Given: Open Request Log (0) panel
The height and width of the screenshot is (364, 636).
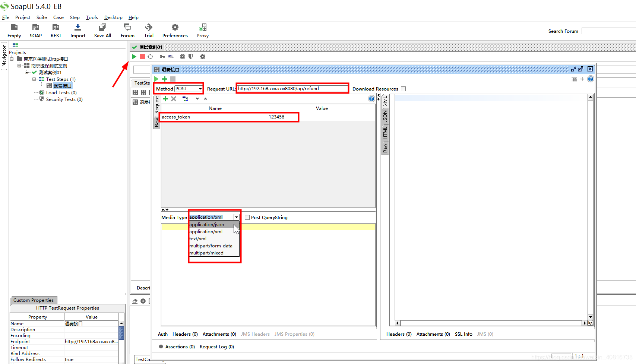Looking at the screenshot, I should 217,347.
